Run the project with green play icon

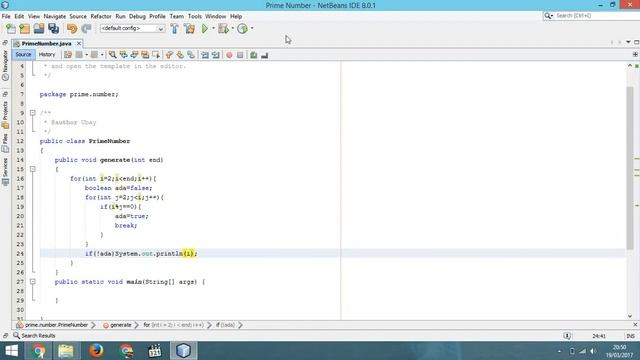[205, 29]
